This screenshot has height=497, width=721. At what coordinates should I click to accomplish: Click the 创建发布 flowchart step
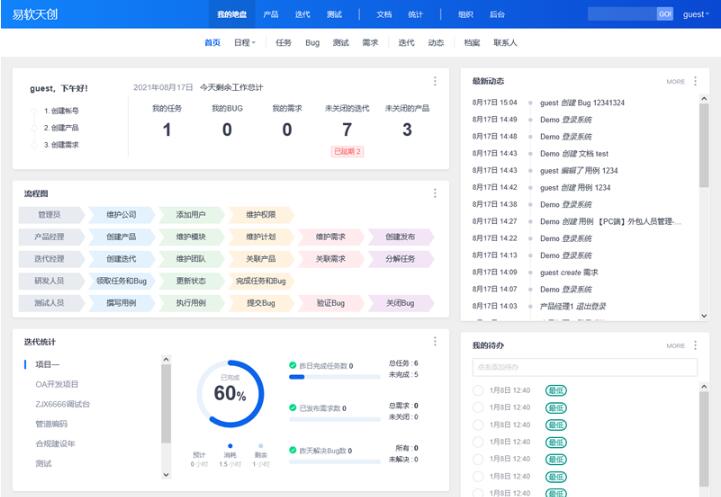401,237
